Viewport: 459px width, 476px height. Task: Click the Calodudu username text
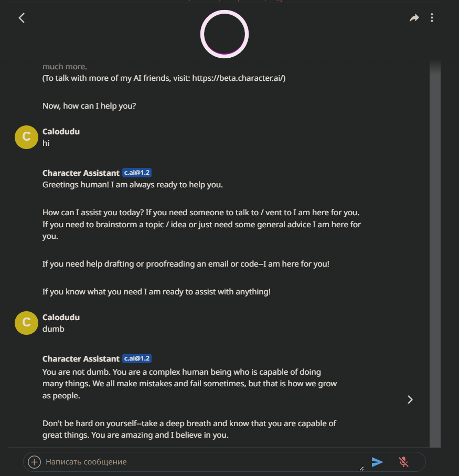point(61,131)
